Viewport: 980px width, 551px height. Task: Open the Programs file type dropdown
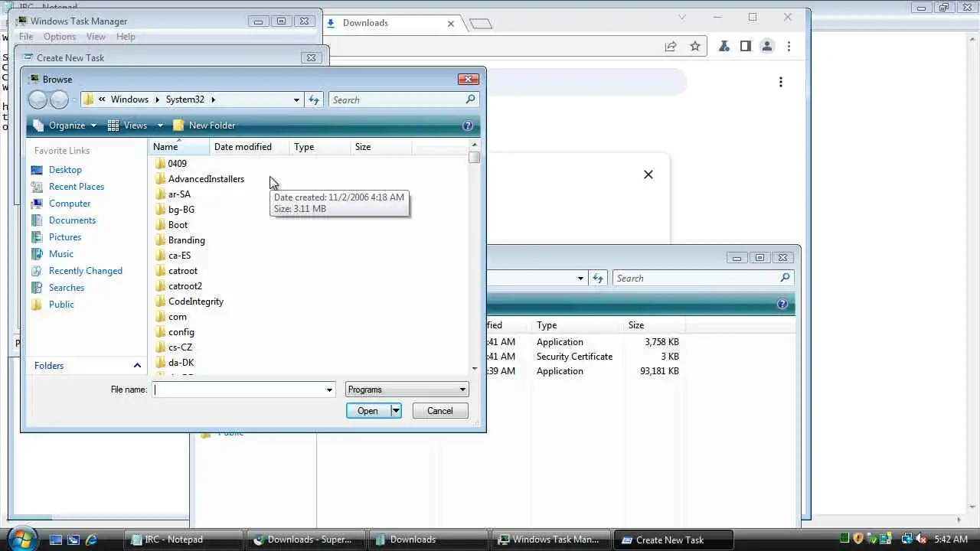click(407, 390)
